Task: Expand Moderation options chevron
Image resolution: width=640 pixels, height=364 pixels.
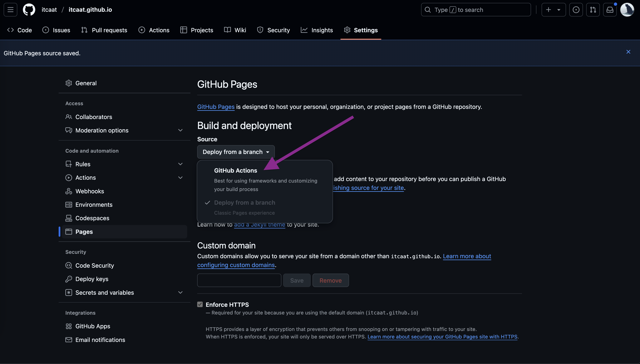Action: pos(180,130)
